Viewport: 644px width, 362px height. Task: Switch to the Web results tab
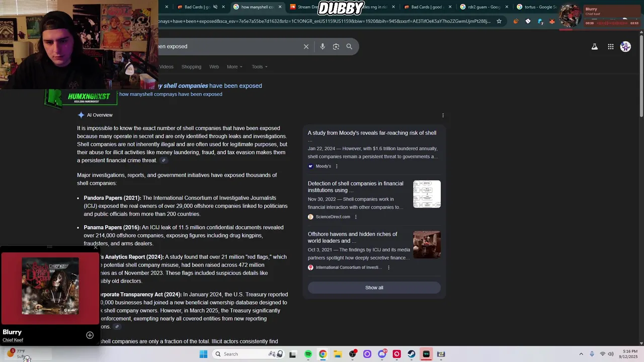coord(214,67)
